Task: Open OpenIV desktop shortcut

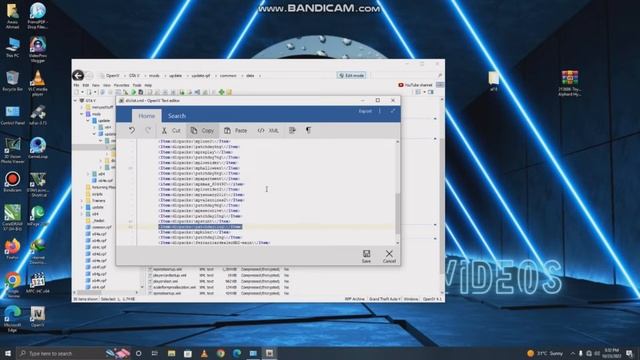Action: (x=38, y=317)
